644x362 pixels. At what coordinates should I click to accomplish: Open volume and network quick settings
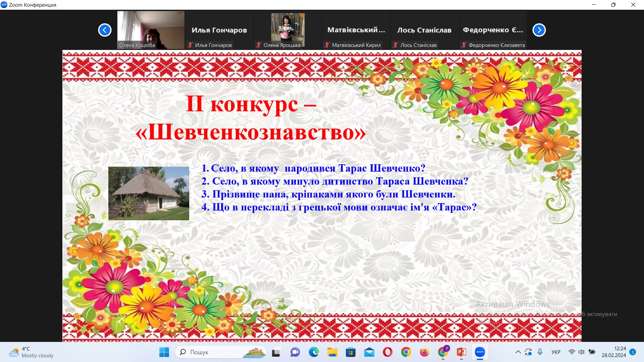click(x=582, y=352)
